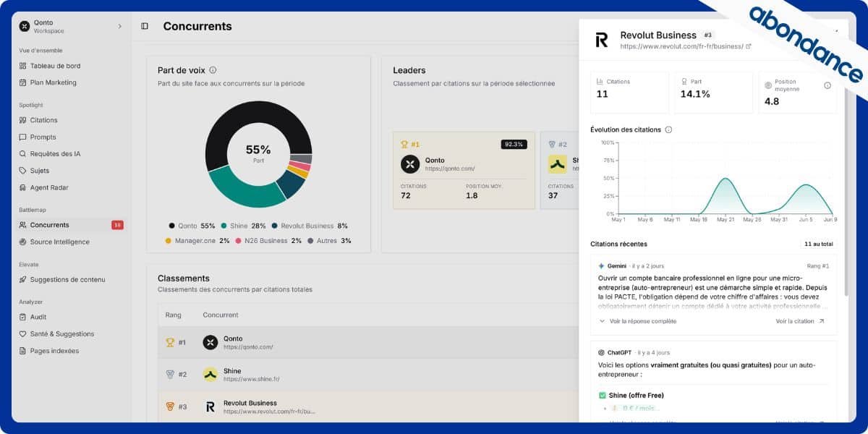Click the Qonto logo in Leaders card
868x434 pixels.
click(410, 164)
